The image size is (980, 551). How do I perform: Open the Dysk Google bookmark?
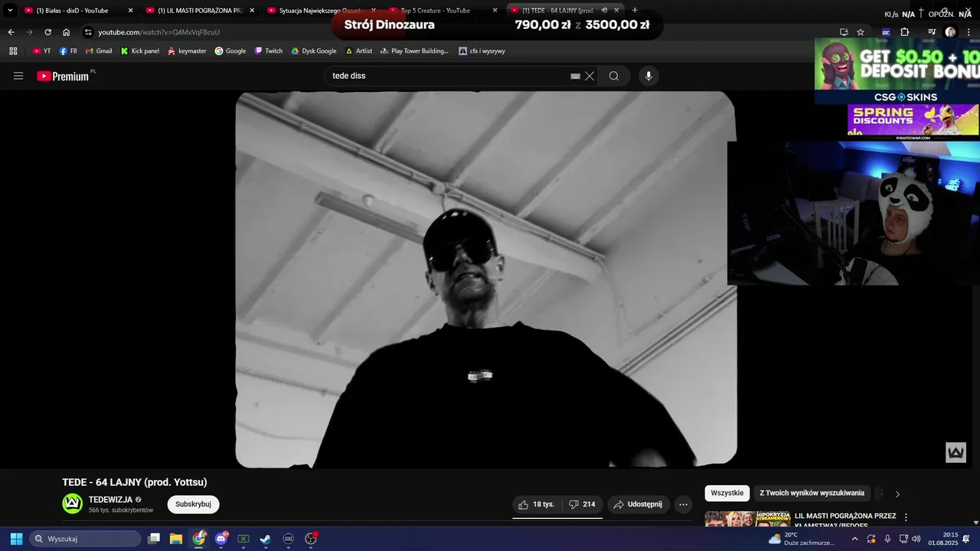click(x=314, y=51)
